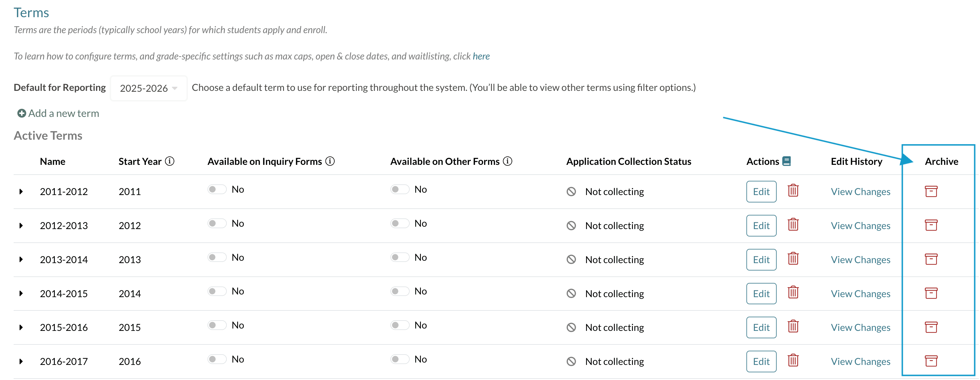Edit the 2013-2014 term
Screen dimensions: 980x380
tap(761, 260)
